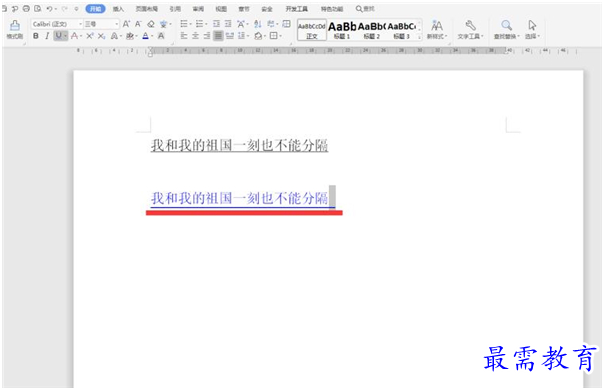Switch to the 开发工具 tab
The height and width of the screenshot is (390, 605).
coord(297,8)
